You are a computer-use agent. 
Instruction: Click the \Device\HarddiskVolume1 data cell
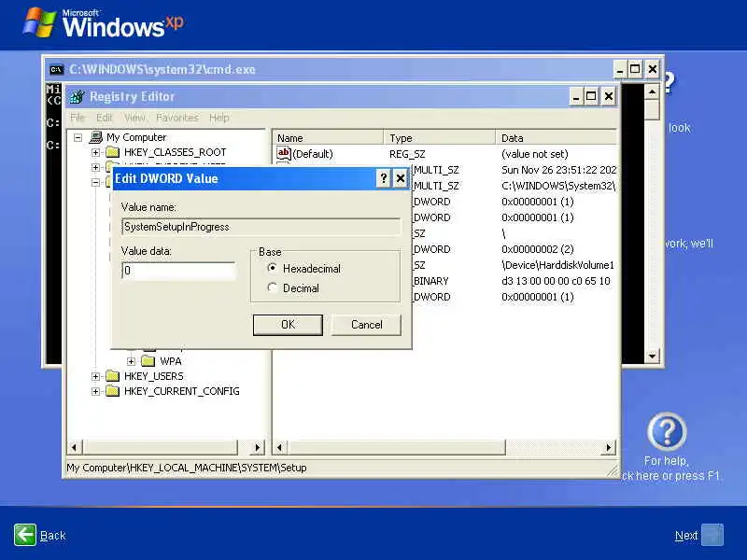click(557, 265)
